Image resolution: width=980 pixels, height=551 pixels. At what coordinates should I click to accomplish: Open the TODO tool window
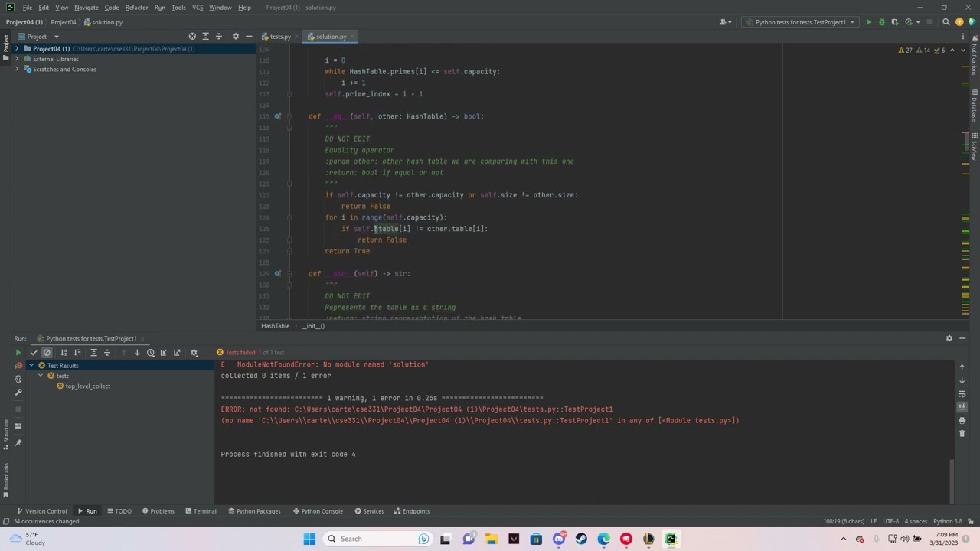119,511
